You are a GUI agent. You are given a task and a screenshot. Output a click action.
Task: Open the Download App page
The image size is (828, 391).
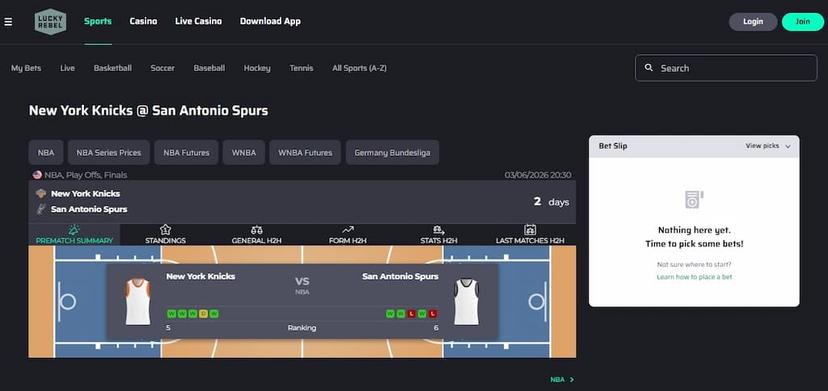(x=270, y=22)
